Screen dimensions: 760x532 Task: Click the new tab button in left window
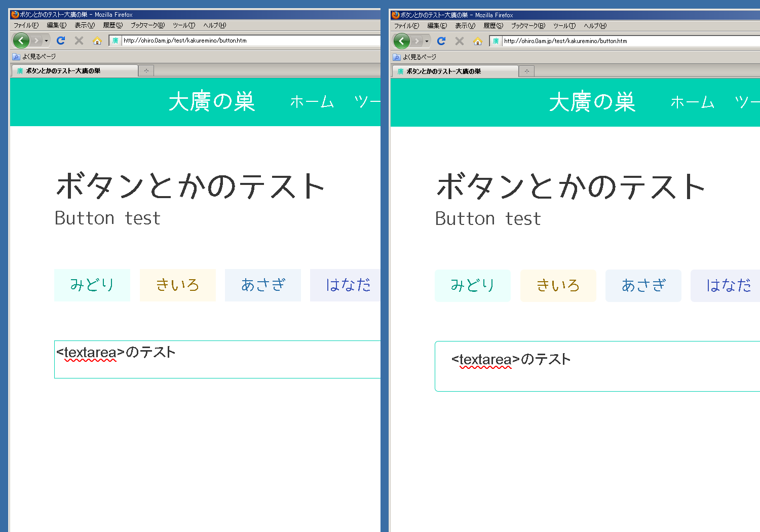coord(146,71)
